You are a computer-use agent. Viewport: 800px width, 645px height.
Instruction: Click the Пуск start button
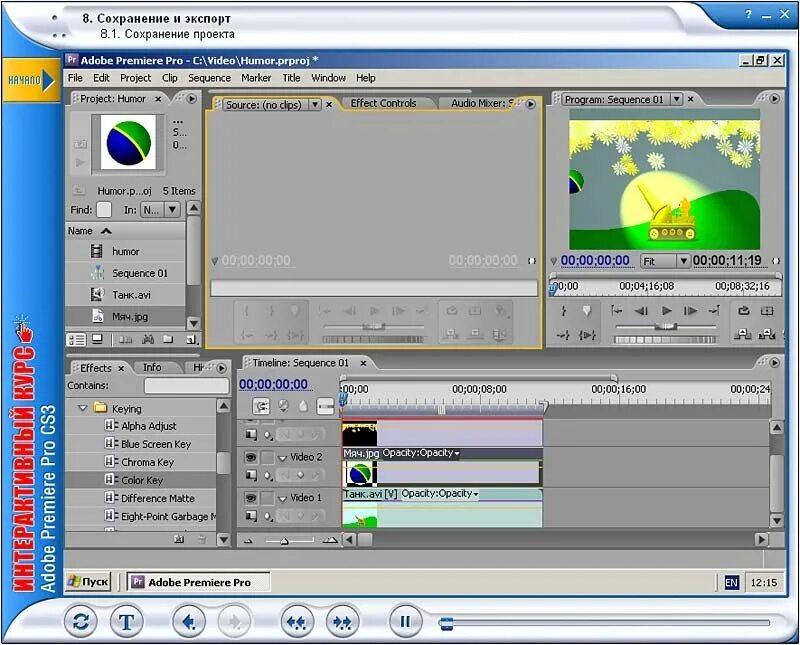(88, 582)
